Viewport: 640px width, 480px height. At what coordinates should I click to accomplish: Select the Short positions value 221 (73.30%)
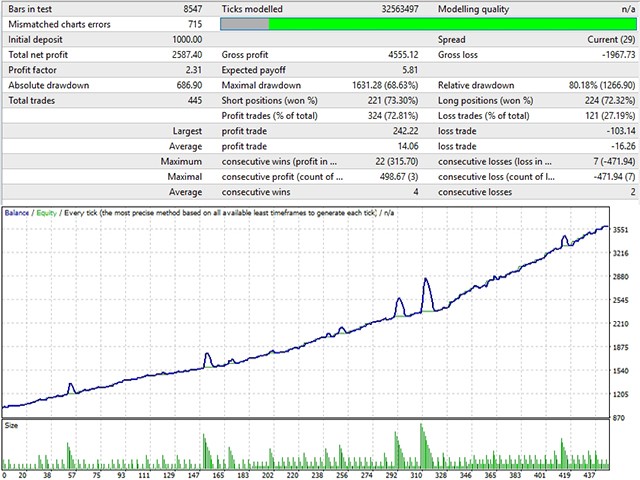click(393, 100)
